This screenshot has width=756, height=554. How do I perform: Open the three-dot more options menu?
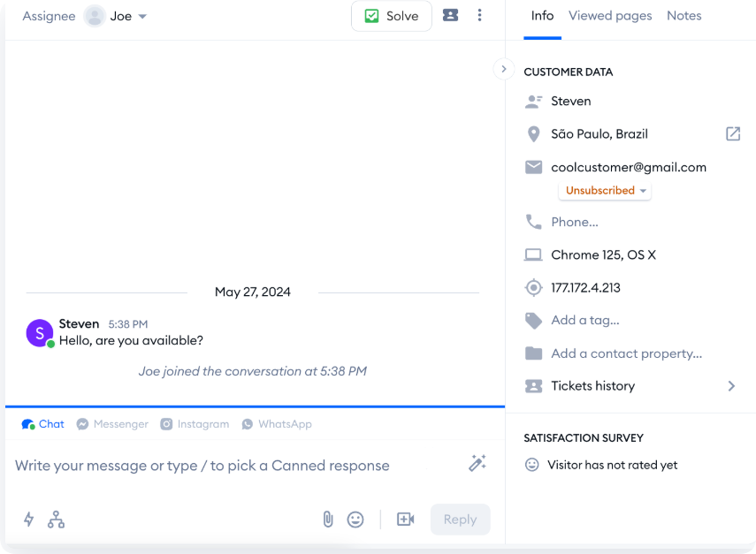point(479,15)
